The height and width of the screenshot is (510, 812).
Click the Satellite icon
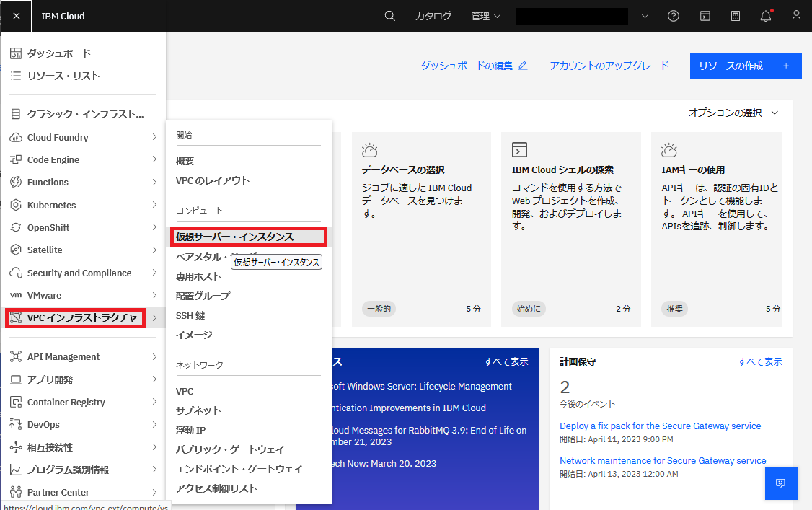point(16,250)
